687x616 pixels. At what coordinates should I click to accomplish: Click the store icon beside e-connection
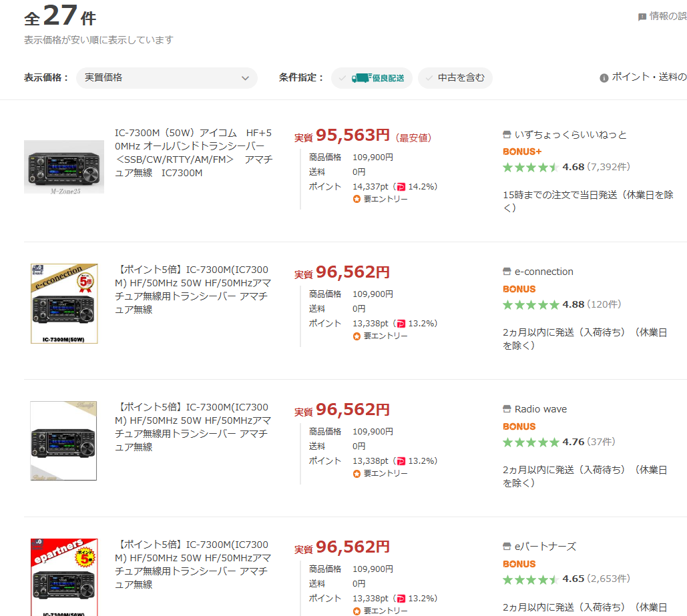coord(507,272)
